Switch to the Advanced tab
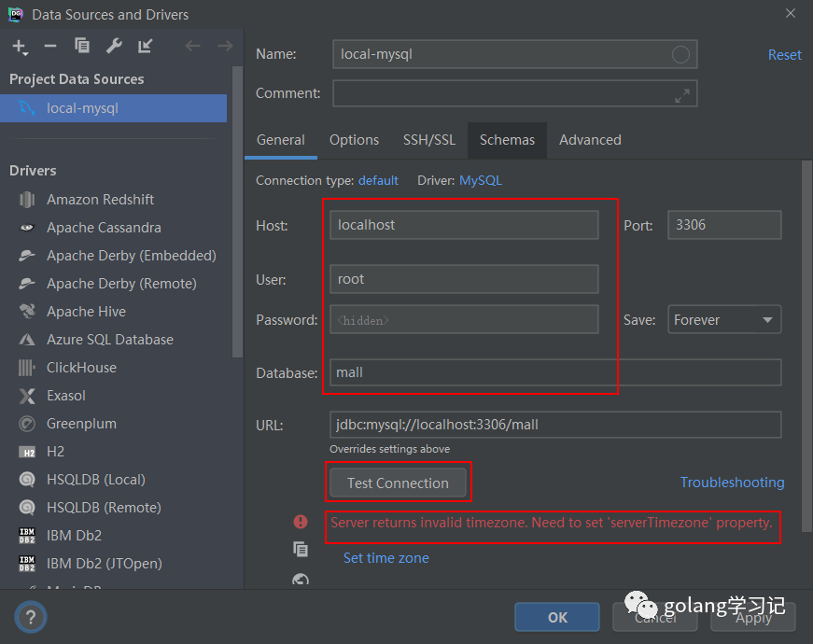Image resolution: width=813 pixels, height=644 pixels. 590,141
